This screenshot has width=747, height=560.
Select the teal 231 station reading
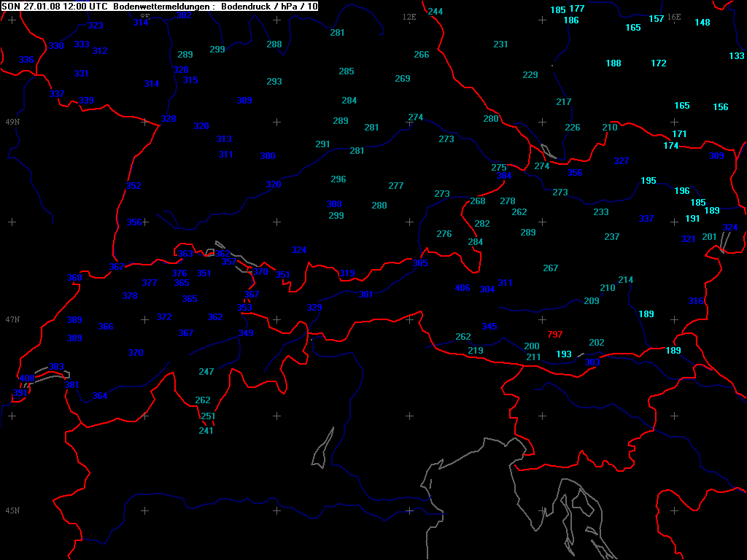500,44
